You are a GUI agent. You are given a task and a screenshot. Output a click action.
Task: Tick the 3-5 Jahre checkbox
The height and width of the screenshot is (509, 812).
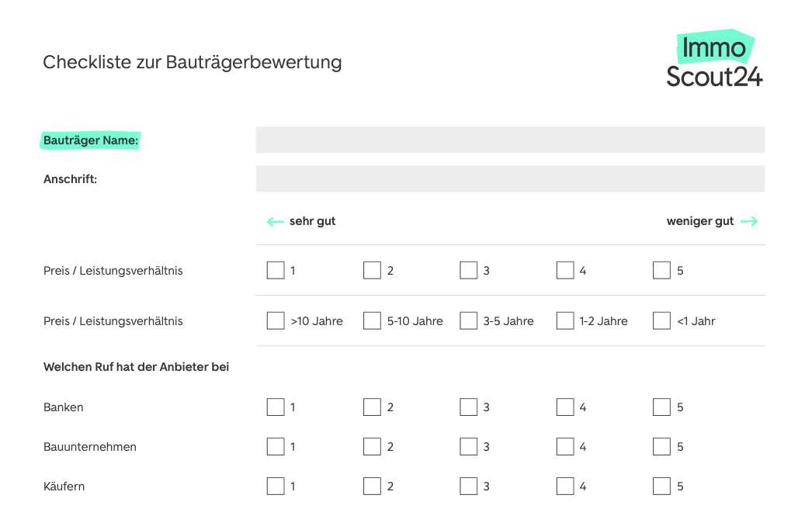[469, 321]
